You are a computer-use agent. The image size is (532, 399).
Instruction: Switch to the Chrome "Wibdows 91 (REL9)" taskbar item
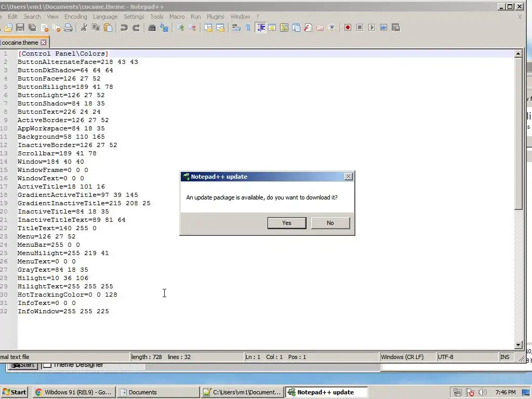pyautogui.click(x=74, y=392)
